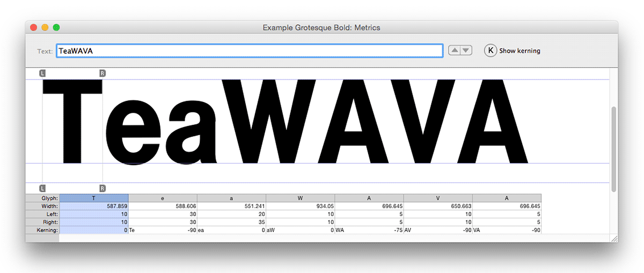
Task: Select the V glyph column header
Action: [438, 198]
